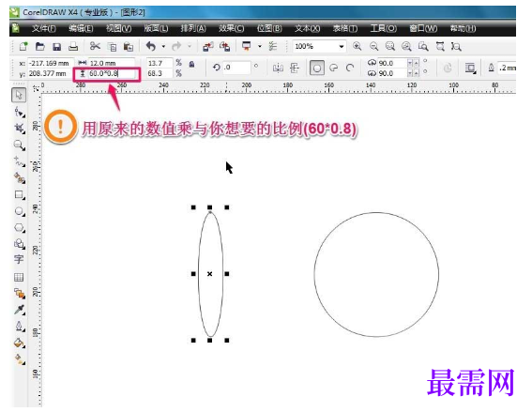Open the 工具(O) menu
Image resolution: width=532 pixels, height=412 pixels.
(x=383, y=28)
